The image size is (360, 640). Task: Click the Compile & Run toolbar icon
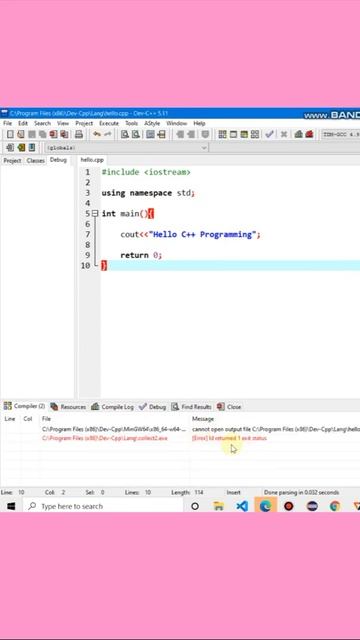pyautogui.click(x=244, y=134)
